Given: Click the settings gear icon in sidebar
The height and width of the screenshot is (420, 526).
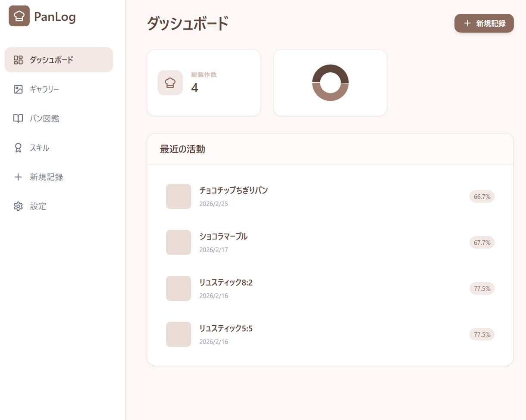Looking at the screenshot, I should click(x=18, y=206).
